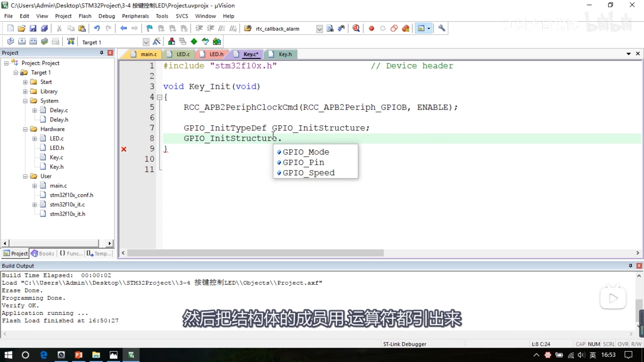
Task: Switch to the Key.h editor tab
Action: pos(285,54)
